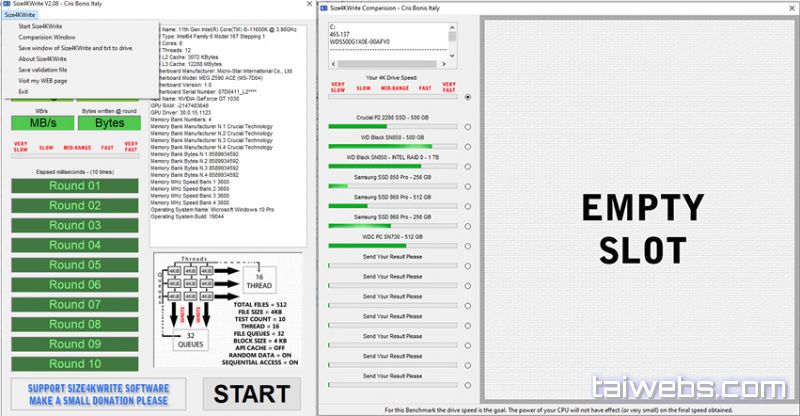Click the Comparision window title bar icon
Screen dimensions: 800x416
[x=324, y=7]
